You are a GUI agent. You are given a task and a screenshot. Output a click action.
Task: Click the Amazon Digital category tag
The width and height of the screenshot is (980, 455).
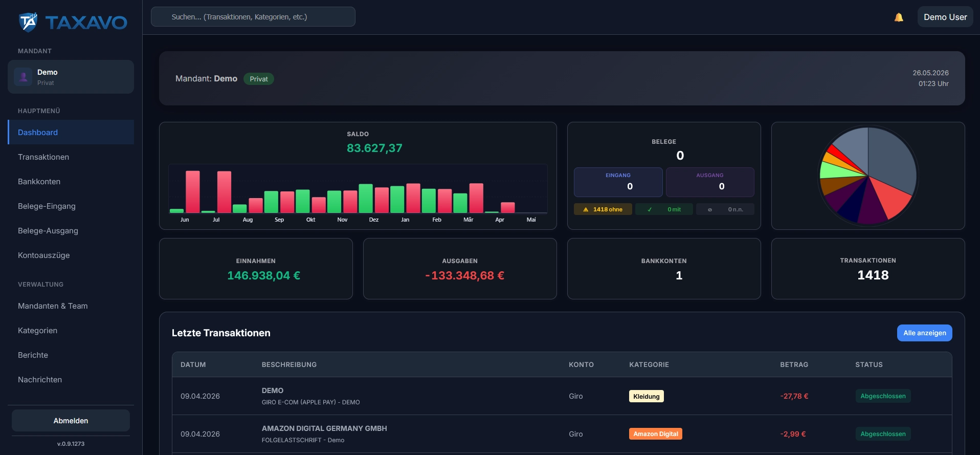(x=656, y=434)
